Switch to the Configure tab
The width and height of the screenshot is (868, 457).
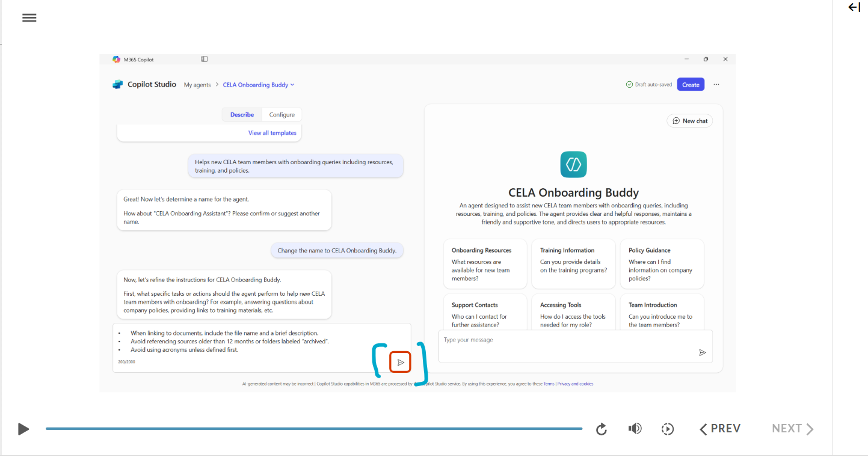[282, 115]
